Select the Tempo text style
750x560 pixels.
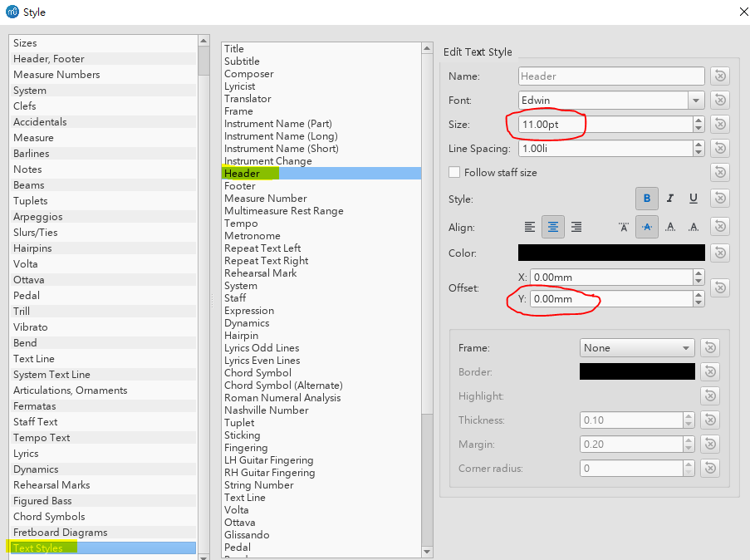pyautogui.click(x=321, y=223)
